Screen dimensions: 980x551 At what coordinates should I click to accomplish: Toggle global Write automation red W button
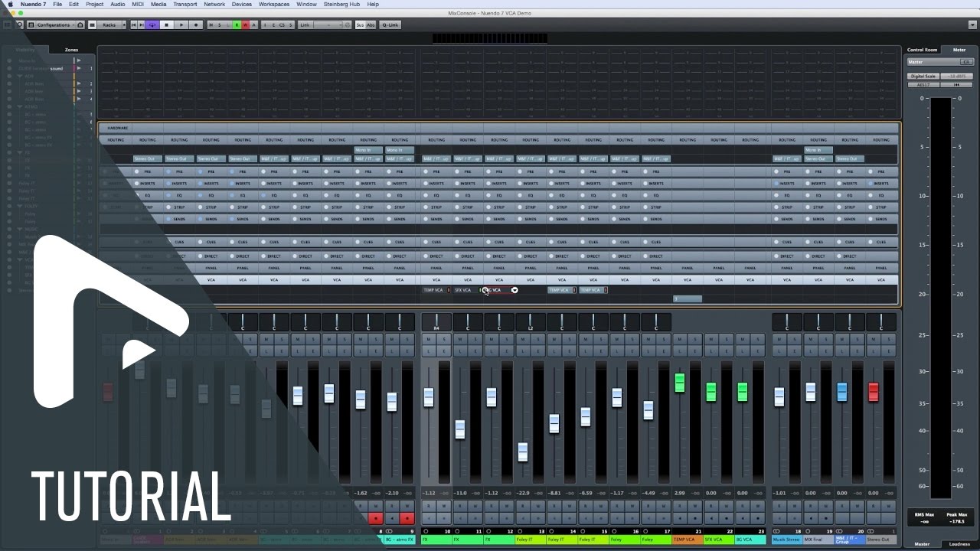coord(245,25)
